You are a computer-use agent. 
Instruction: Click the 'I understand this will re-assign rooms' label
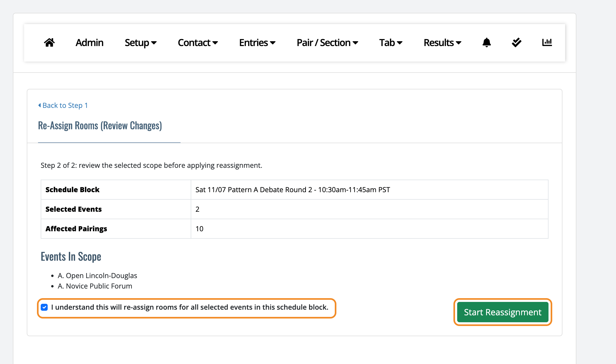[x=190, y=307]
